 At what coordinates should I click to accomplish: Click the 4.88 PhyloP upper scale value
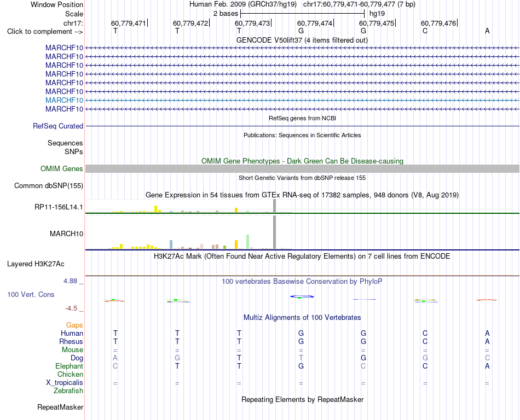70,281
